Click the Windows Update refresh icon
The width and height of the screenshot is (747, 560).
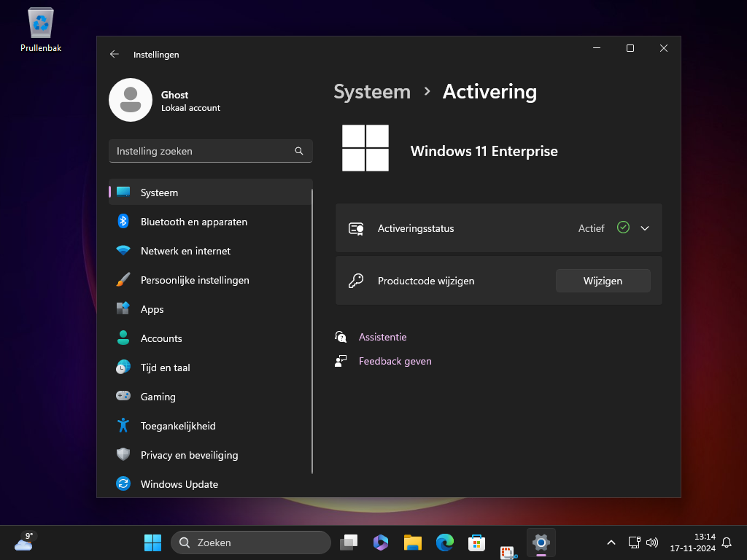pyautogui.click(x=123, y=484)
